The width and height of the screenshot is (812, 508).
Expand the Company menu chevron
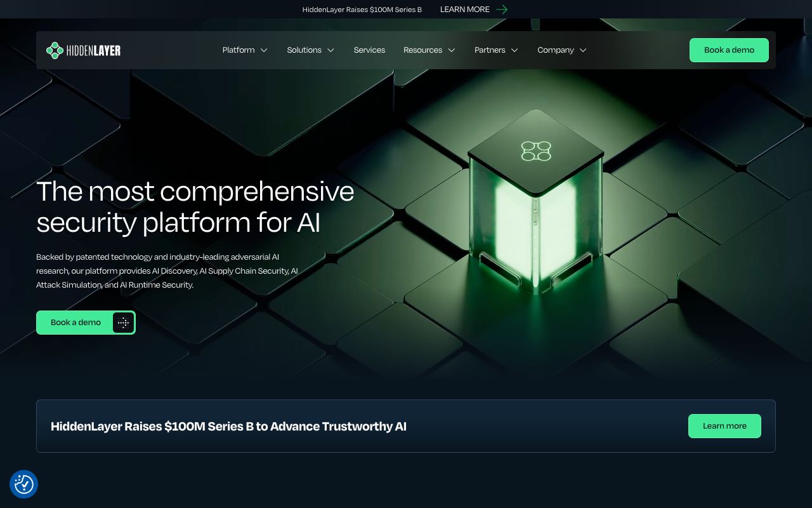(x=583, y=50)
